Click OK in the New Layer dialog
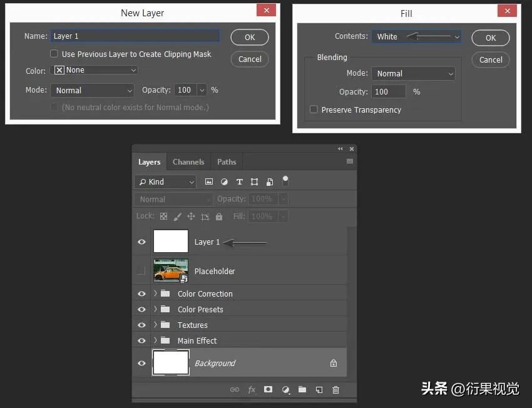Viewport: 532px width, 408px height. (x=250, y=38)
